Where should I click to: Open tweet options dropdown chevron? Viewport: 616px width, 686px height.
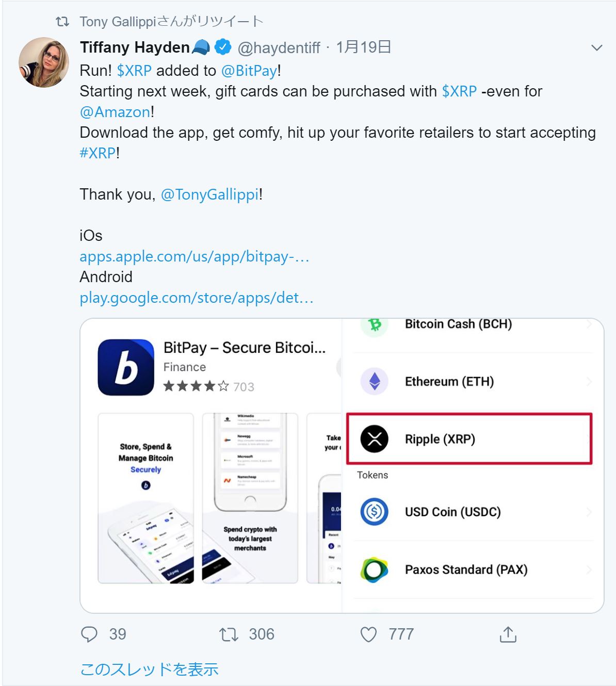pos(597,48)
